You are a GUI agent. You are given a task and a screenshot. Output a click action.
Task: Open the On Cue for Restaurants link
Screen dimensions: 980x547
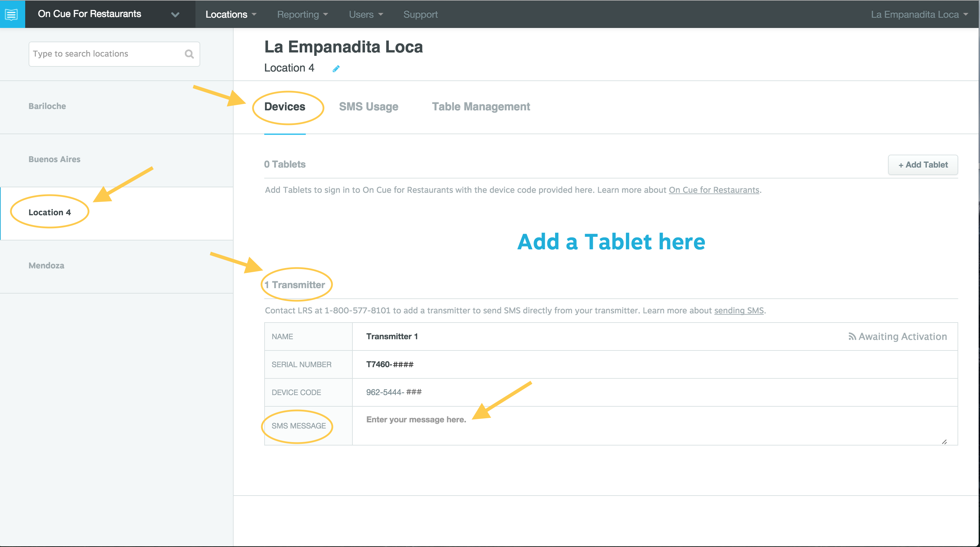coord(714,190)
